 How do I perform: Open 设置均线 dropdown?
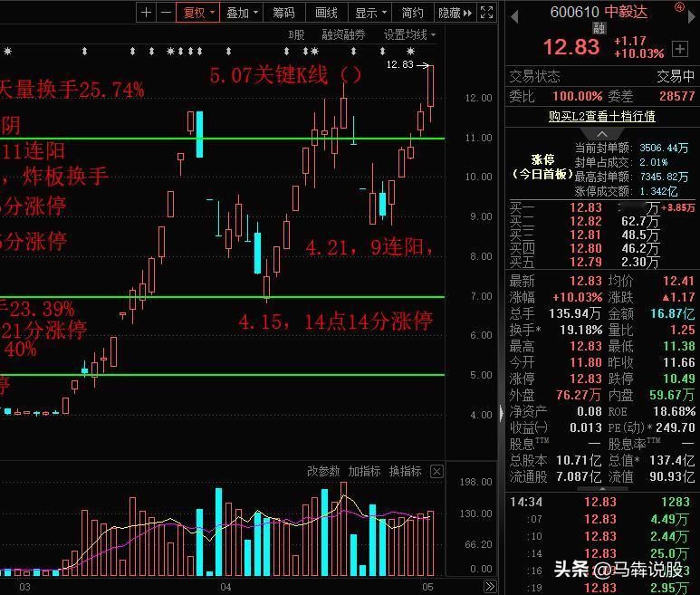click(409, 34)
